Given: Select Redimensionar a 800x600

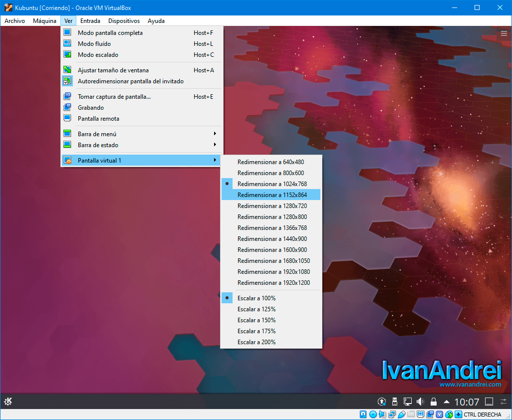Looking at the screenshot, I should pos(271,173).
